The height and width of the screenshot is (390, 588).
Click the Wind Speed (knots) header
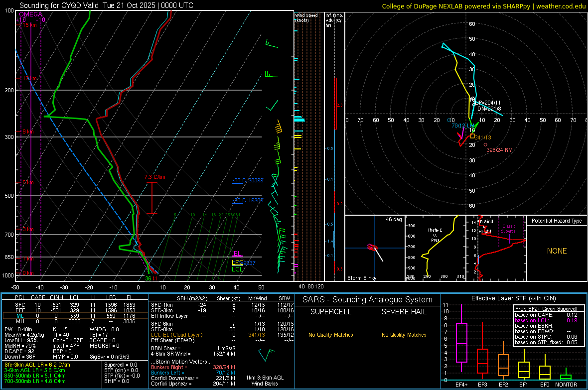[306, 17]
